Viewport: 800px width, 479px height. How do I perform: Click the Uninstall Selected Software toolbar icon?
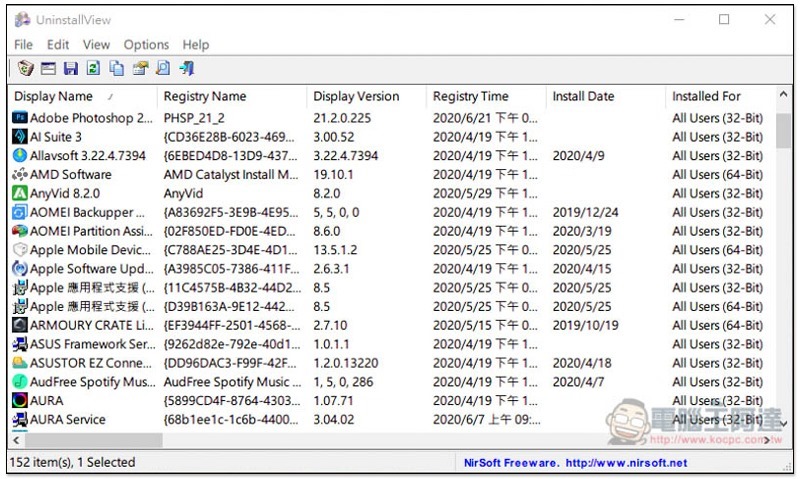[25, 68]
